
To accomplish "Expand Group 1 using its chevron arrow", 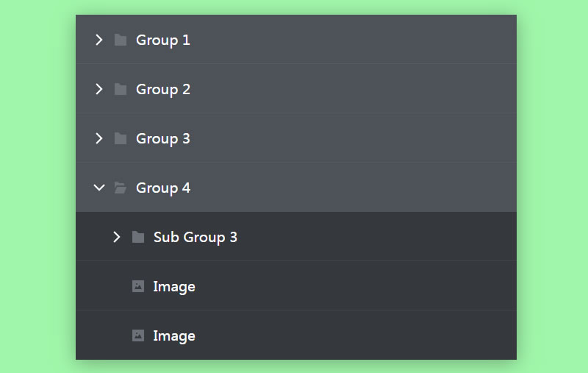I will pyautogui.click(x=99, y=40).
